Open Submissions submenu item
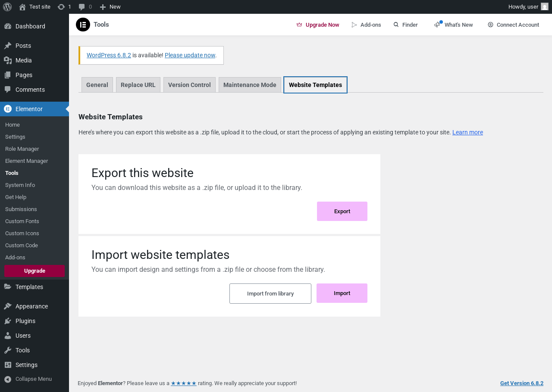This screenshot has height=392, width=552. [x=21, y=209]
